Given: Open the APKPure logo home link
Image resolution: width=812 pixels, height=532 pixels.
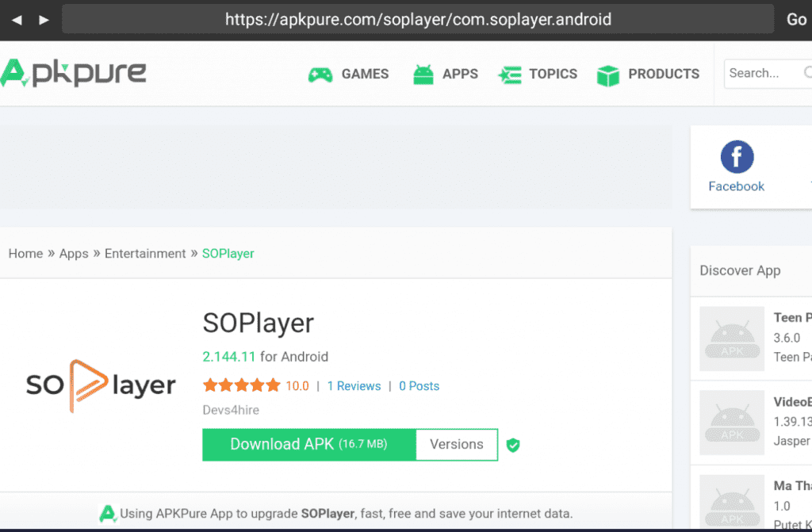Looking at the screenshot, I should (74, 73).
